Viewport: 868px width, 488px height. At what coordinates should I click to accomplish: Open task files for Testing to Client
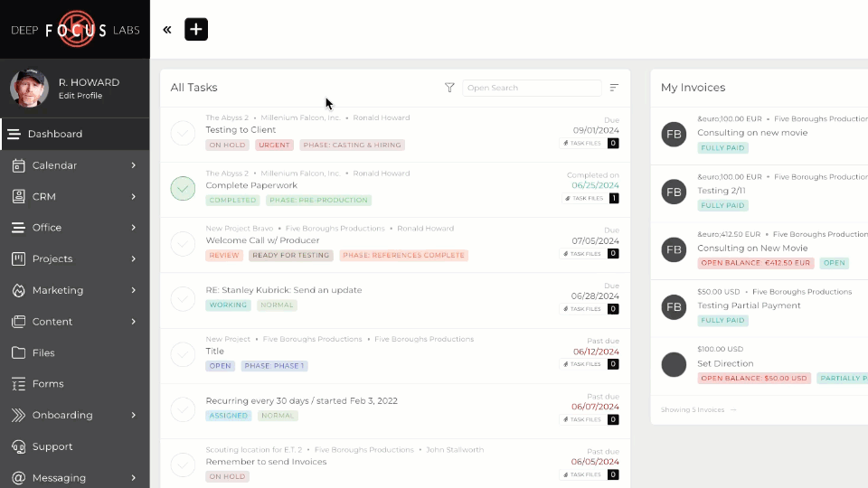coord(589,144)
